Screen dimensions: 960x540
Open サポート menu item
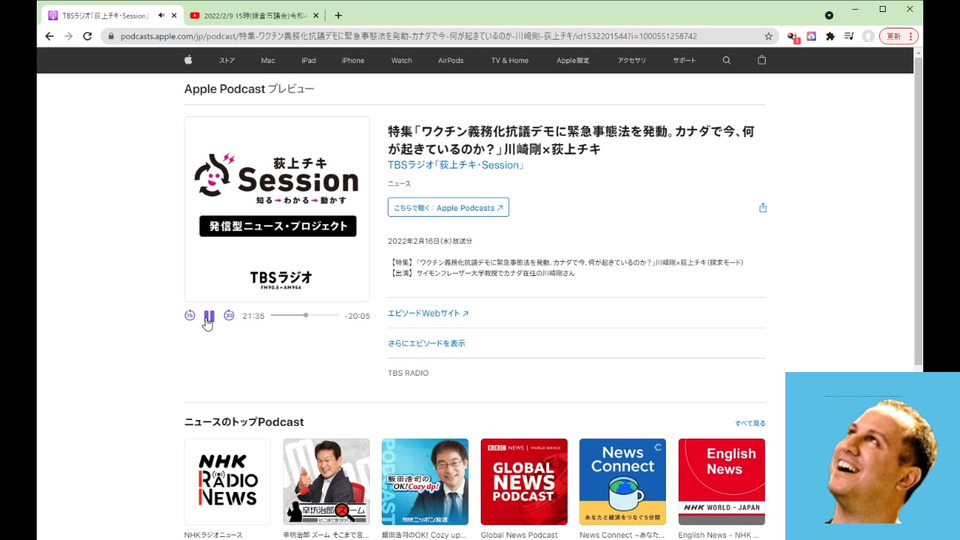(684, 61)
